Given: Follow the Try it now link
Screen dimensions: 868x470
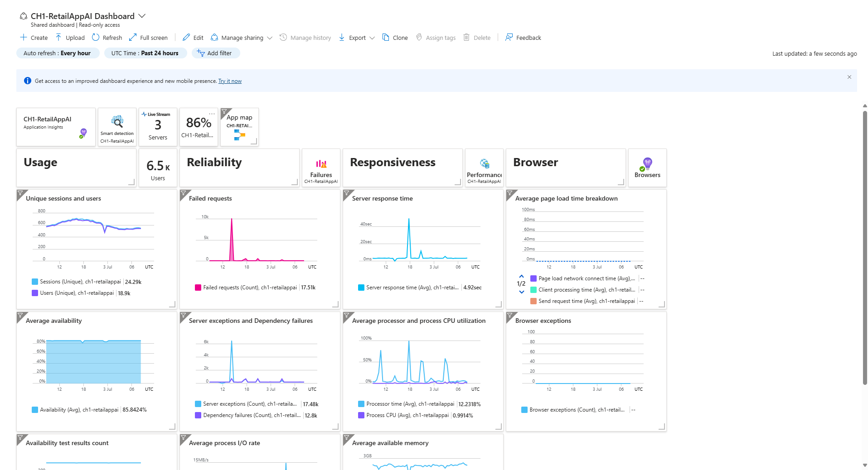Looking at the screenshot, I should pos(229,81).
